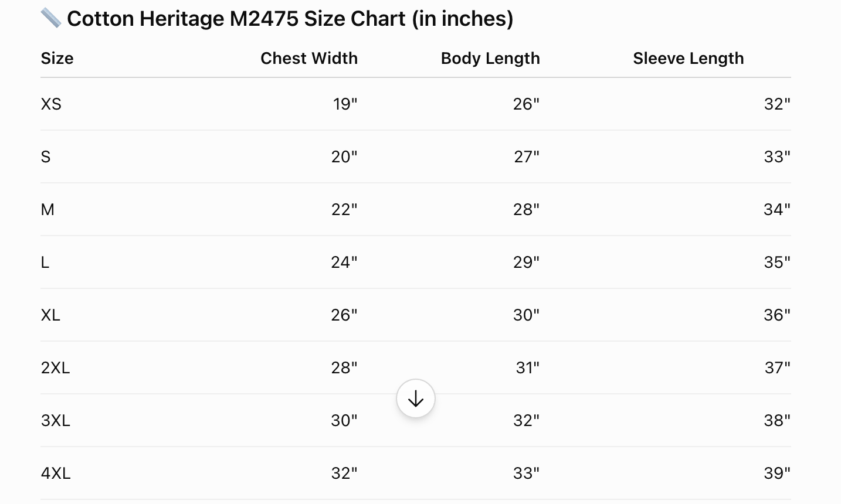This screenshot has width=841, height=504.
Task: Click the Body Length column header
Action: click(x=490, y=59)
